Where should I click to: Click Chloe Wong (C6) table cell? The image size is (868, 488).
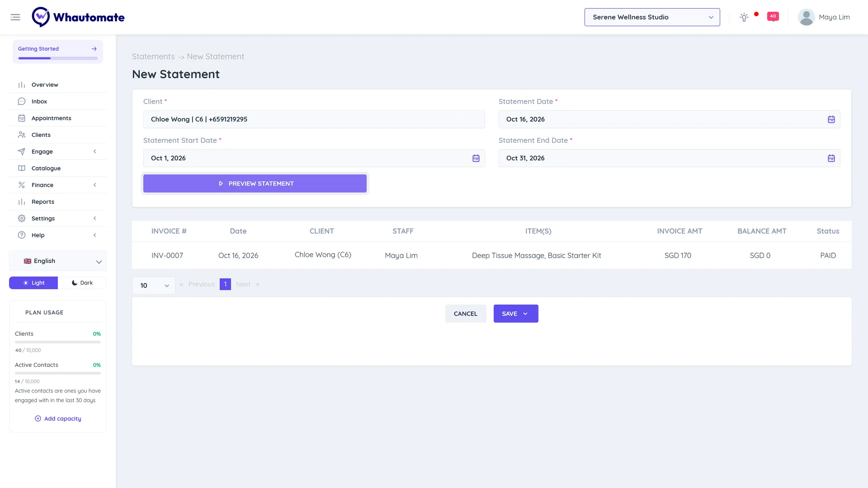(x=323, y=255)
